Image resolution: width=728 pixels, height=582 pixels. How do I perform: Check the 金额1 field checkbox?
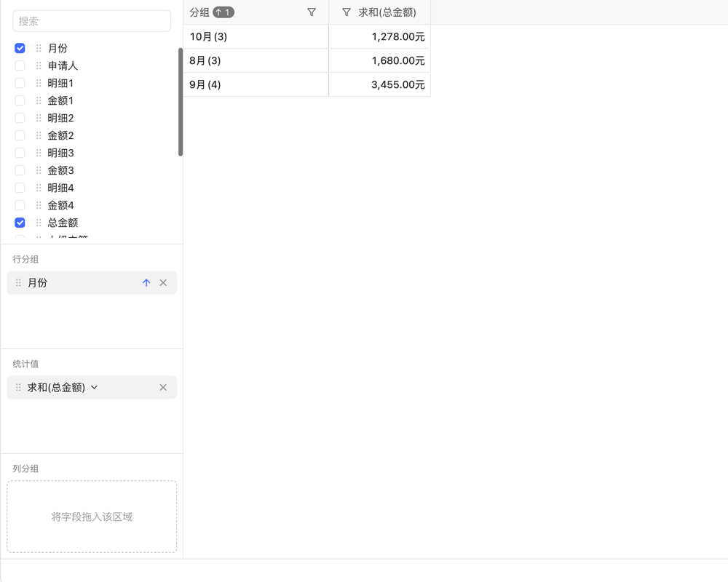coord(20,100)
